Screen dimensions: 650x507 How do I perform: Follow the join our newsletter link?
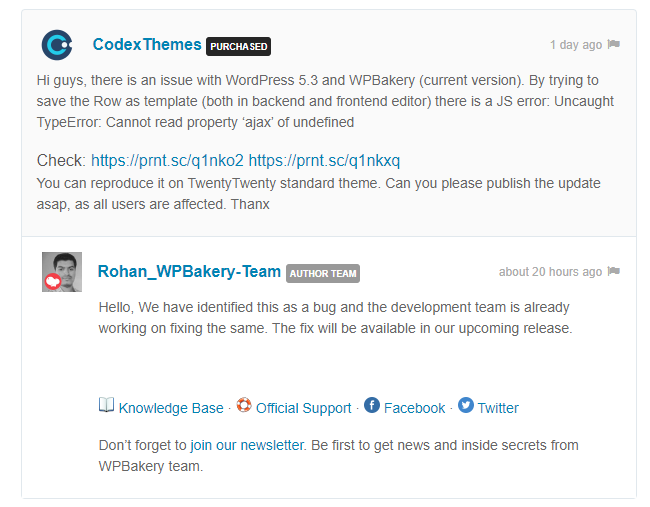pos(247,445)
